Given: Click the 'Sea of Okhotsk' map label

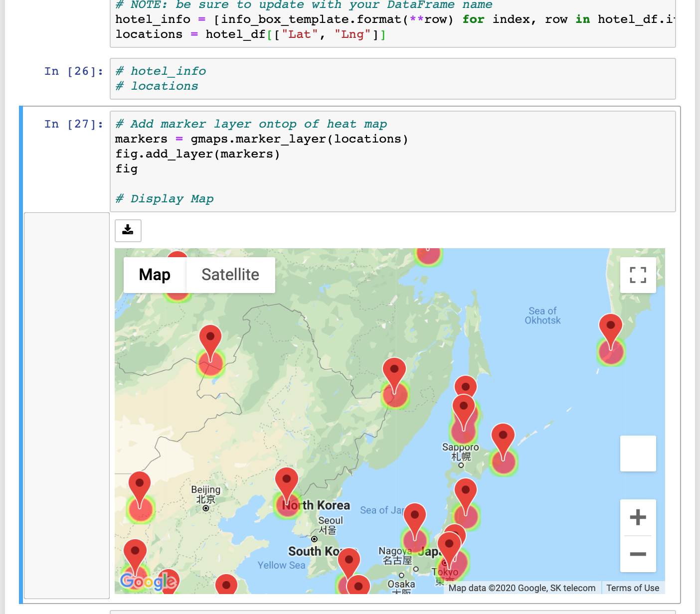Looking at the screenshot, I should pyautogui.click(x=542, y=315).
